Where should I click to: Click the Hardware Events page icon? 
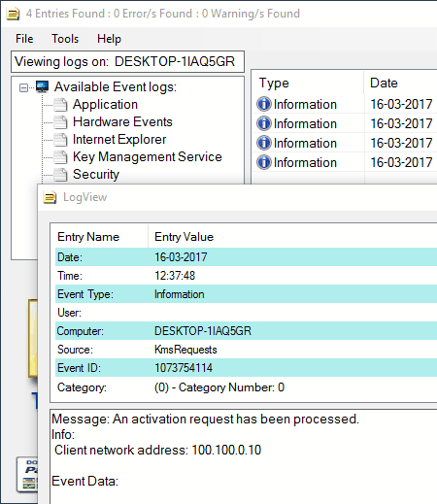(60, 122)
